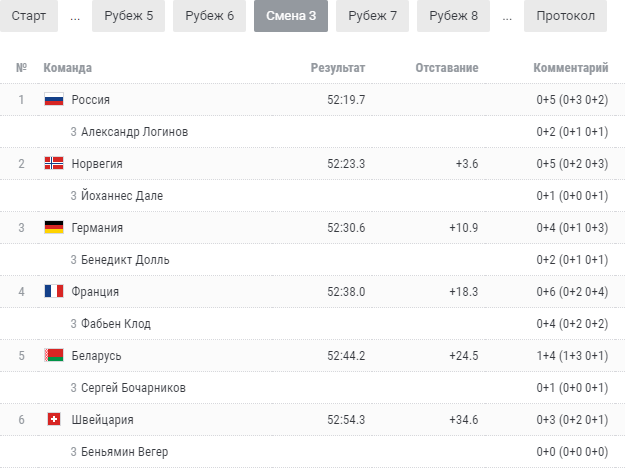Image resolution: width=625 pixels, height=469 pixels.
Task: Click the Russia flag icon
Action: tap(54, 99)
